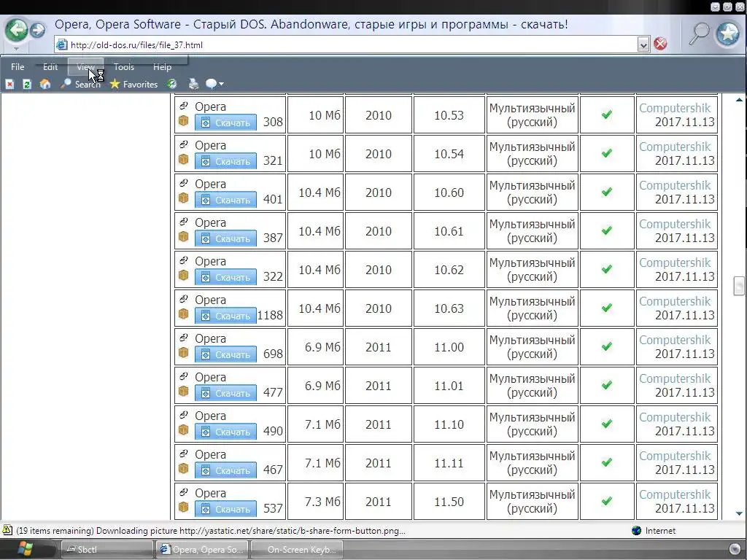Image resolution: width=747 pixels, height=560 pixels.
Task: Click Скачать for Opera version 11.11
Action: (x=225, y=470)
